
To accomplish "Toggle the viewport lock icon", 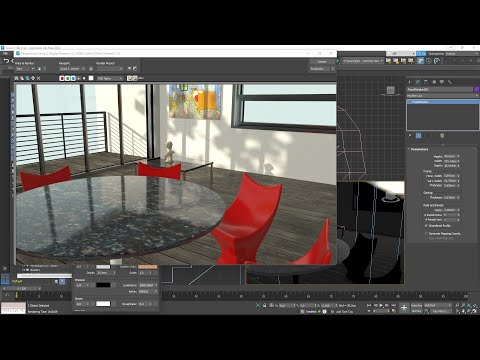I will 91,69.
